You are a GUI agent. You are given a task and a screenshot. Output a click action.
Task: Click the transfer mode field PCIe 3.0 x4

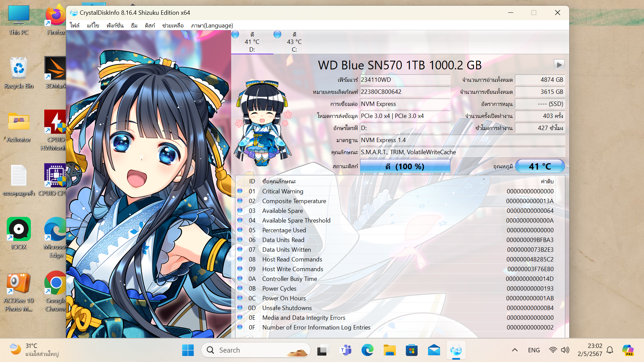[405, 116]
